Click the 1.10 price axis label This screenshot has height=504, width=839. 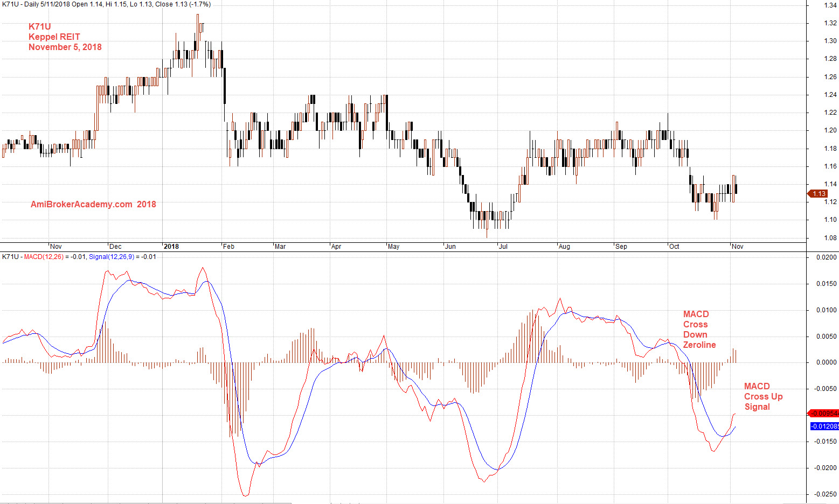pyautogui.click(x=830, y=219)
